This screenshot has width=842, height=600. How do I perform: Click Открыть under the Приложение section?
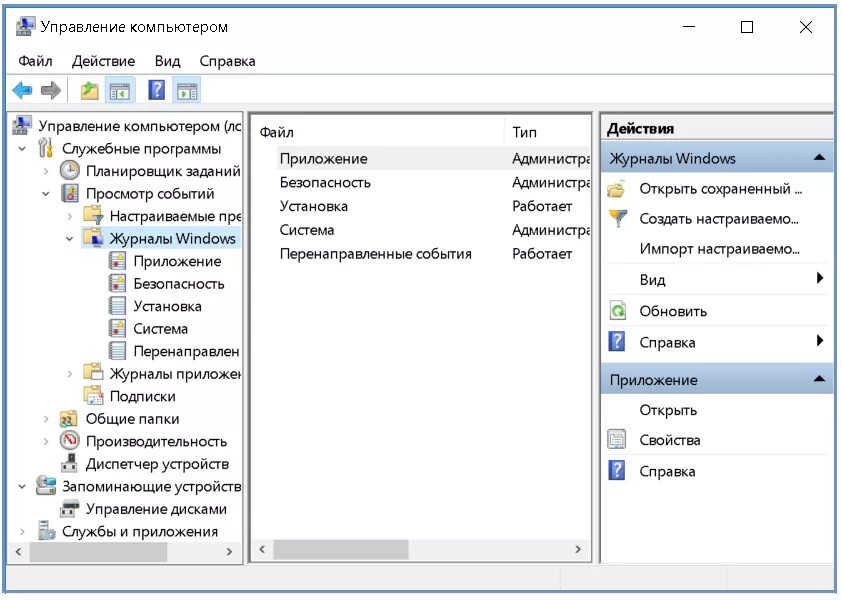click(x=668, y=410)
